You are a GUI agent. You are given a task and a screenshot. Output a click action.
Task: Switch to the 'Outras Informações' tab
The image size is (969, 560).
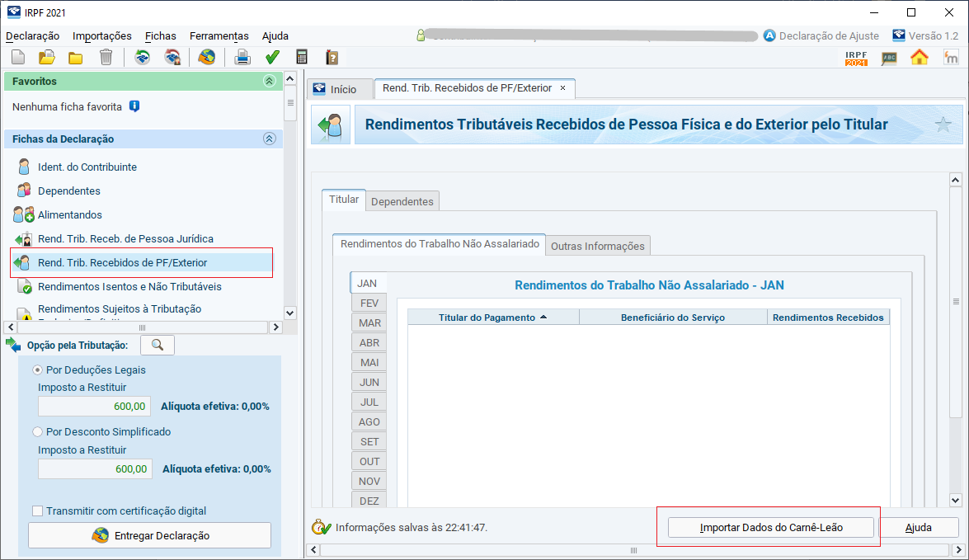pyautogui.click(x=597, y=245)
